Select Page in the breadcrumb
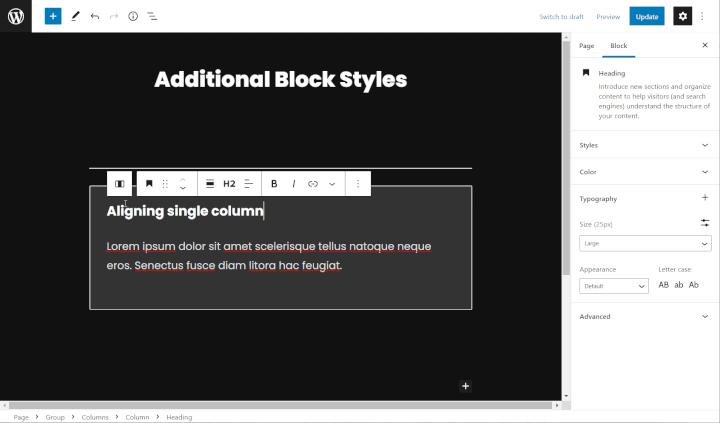Viewport: 720px width, 423px height. click(x=21, y=417)
